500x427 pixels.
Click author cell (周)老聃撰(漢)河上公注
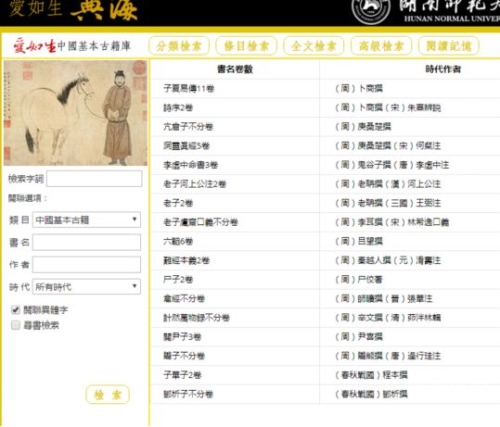pyautogui.click(x=388, y=184)
